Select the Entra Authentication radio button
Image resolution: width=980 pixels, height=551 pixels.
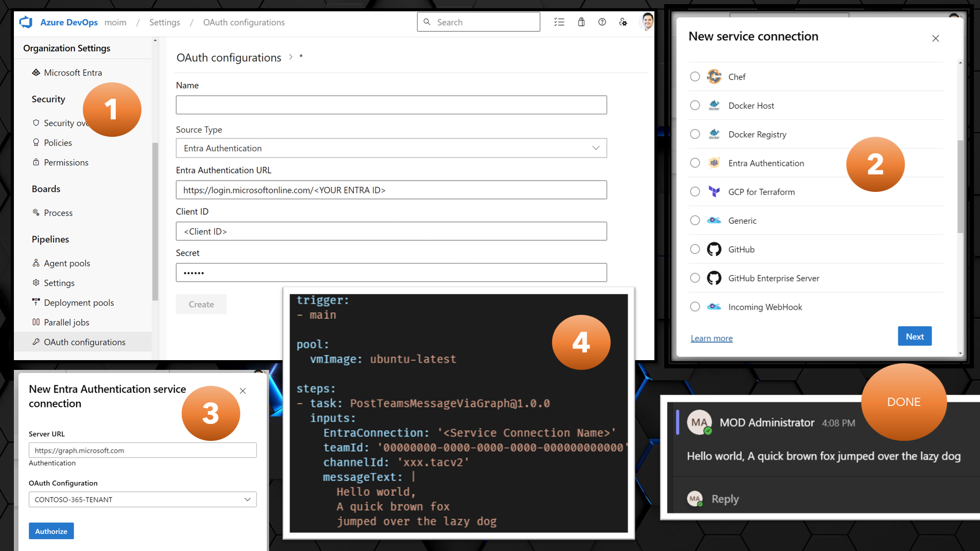pyautogui.click(x=695, y=163)
